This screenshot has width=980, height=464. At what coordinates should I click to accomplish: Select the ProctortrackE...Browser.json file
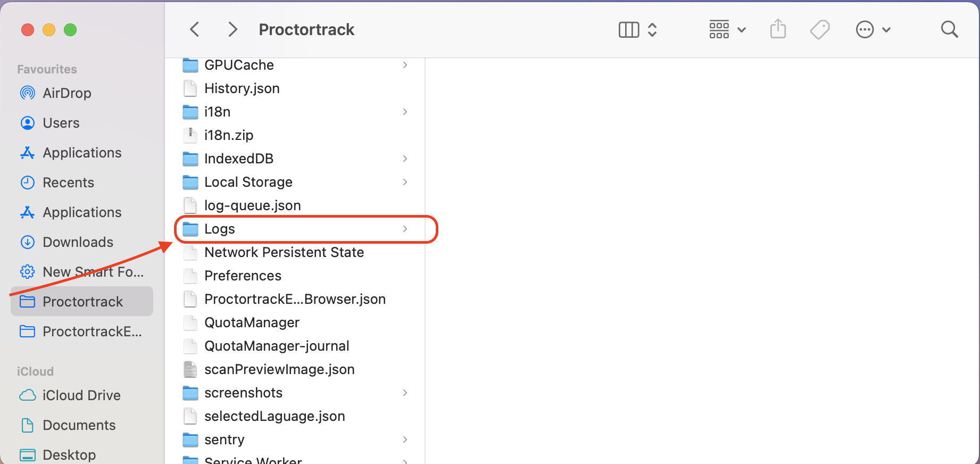coord(295,299)
